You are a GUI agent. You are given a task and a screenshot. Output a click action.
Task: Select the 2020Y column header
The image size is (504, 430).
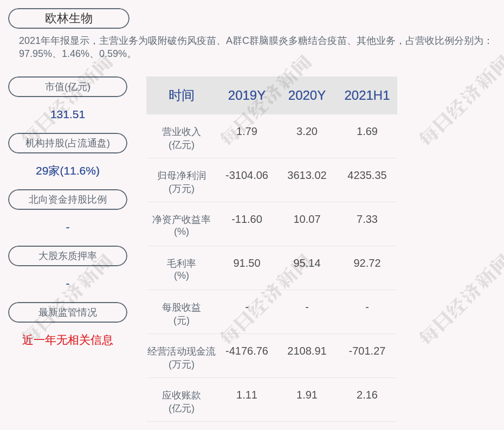click(307, 95)
